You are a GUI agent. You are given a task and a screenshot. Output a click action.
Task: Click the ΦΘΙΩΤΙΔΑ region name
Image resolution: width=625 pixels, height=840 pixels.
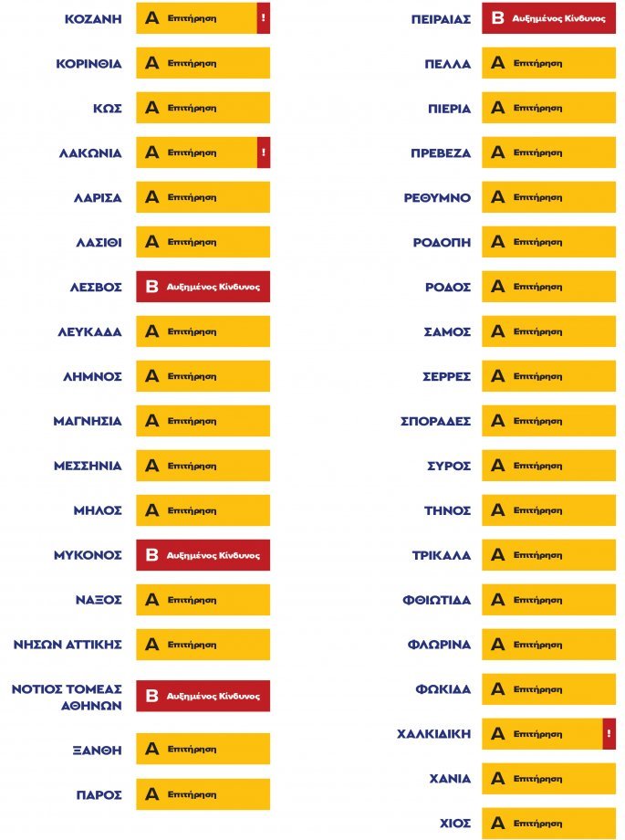(437, 600)
